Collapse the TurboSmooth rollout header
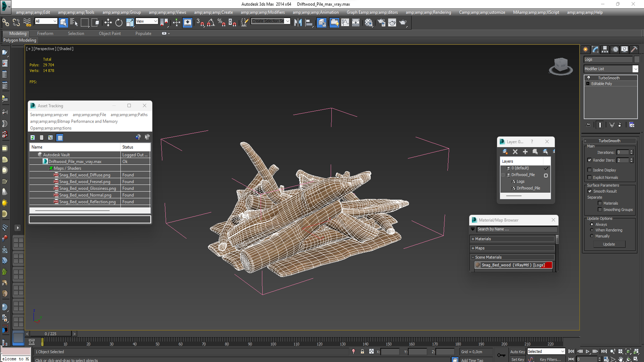Image resolution: width=644 pixels, height=362 pixels. tap(609, 141)
